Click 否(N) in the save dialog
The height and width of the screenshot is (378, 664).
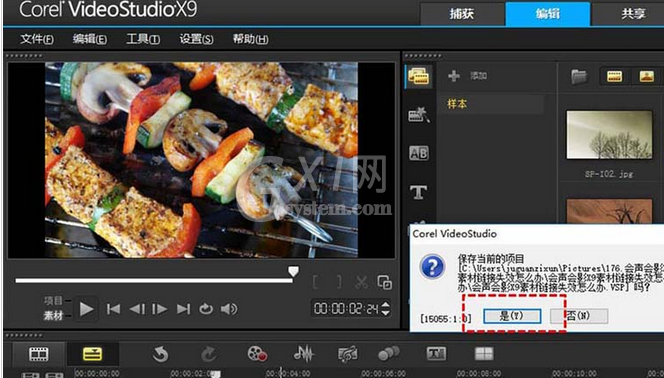coord(579,316)
